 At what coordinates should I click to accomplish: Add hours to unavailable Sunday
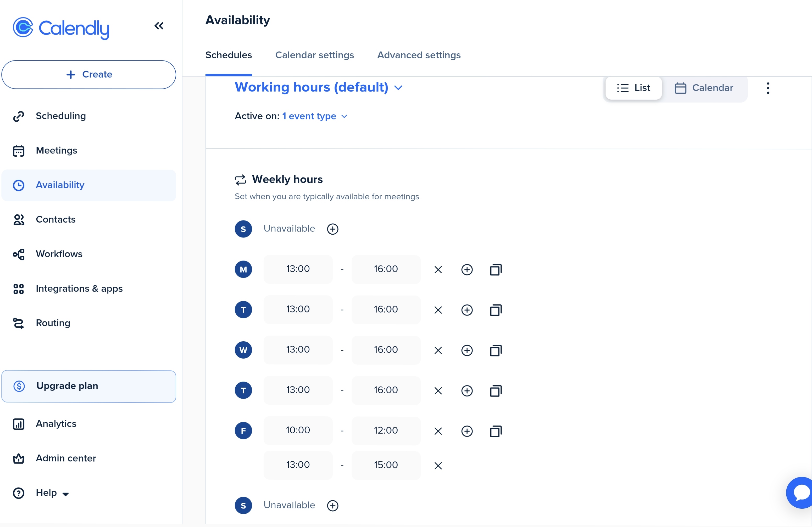tap(333, 229)
